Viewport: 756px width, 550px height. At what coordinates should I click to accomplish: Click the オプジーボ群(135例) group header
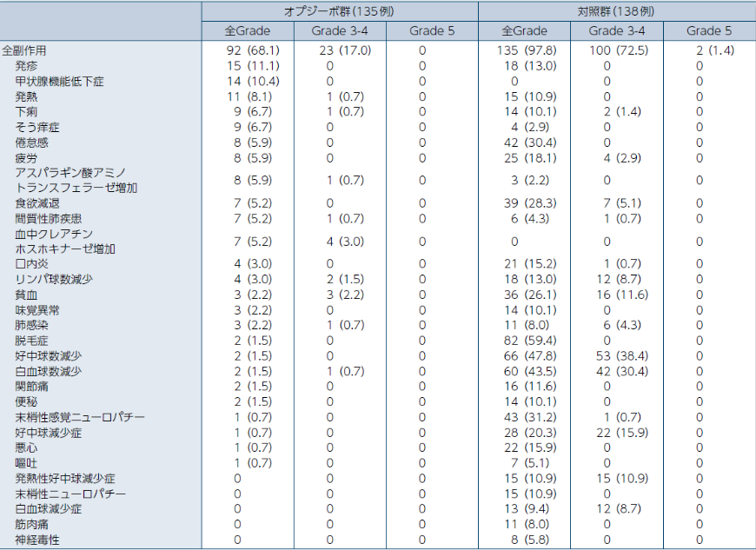pyautogui.click(x=340, y=11)
